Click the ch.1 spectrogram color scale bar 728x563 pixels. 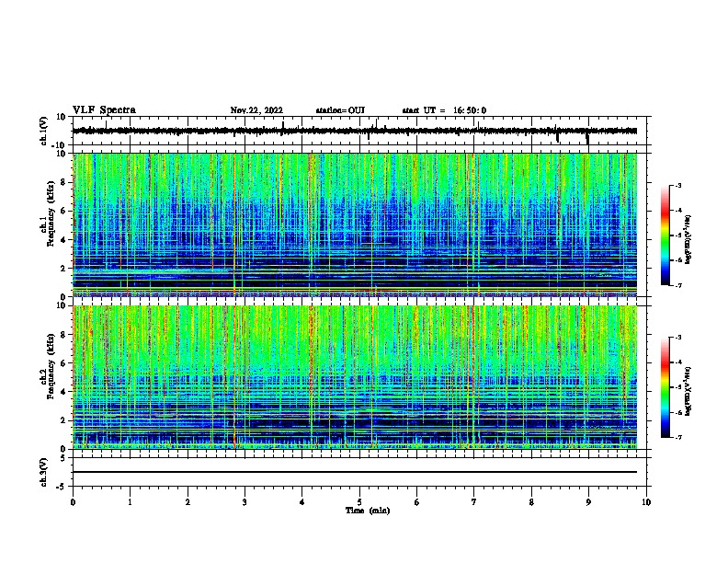click(x=665, y=236)
